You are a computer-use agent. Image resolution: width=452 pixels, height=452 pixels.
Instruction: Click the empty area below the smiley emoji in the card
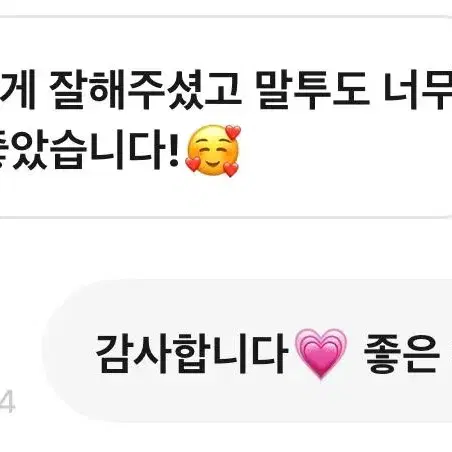coord(213,197)
